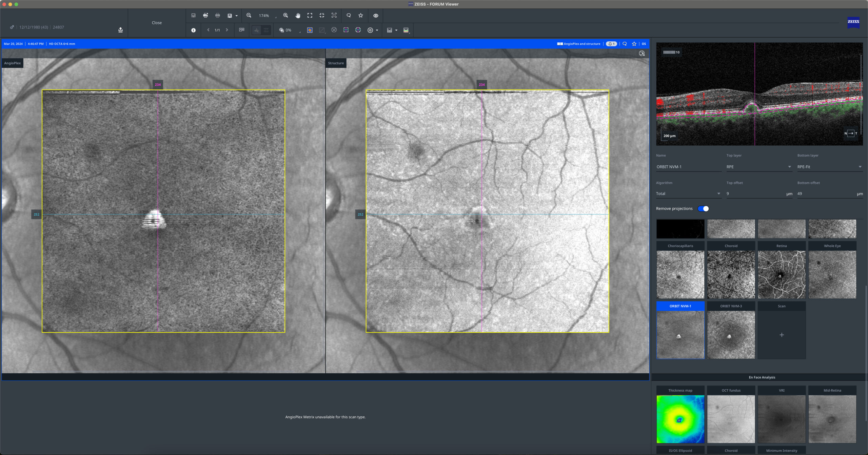This screenshot has height=455, width=868.
Task: Open the info icon in second toolbar
Action: [x=193, y=30]
